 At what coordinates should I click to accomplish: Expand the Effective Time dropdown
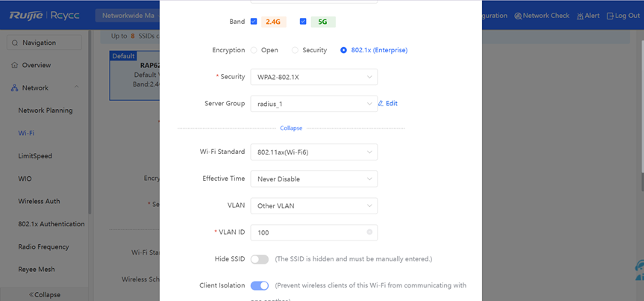313,179
